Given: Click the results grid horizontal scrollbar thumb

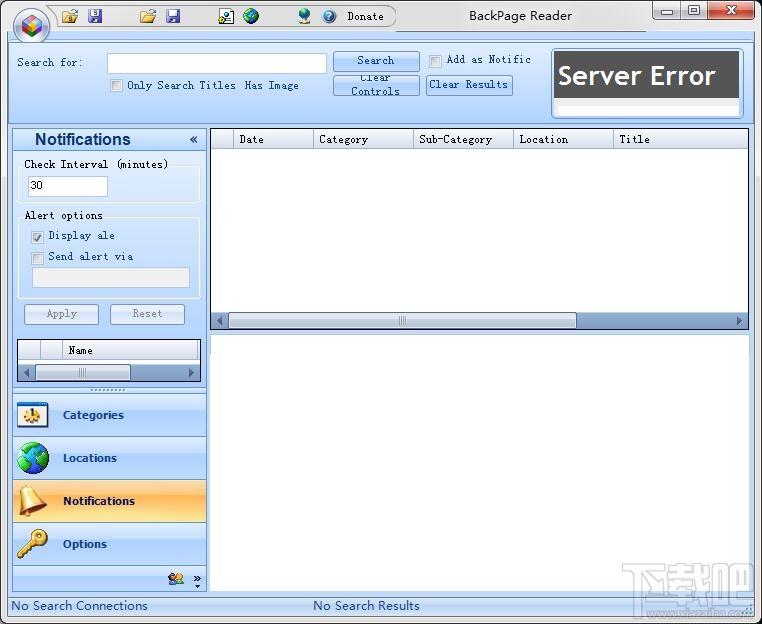Looking at the screenshot, I should 402,321.
